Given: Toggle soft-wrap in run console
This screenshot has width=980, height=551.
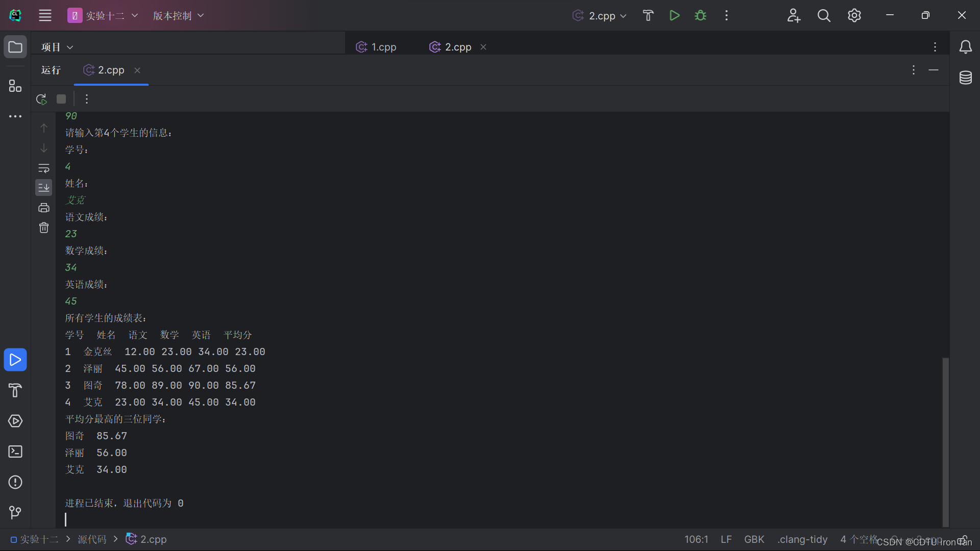Looking at the screenshot, I should [44, 168].
